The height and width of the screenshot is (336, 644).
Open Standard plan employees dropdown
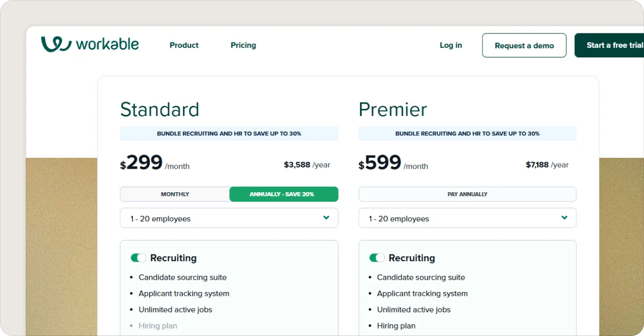click(x=229, y=218)
